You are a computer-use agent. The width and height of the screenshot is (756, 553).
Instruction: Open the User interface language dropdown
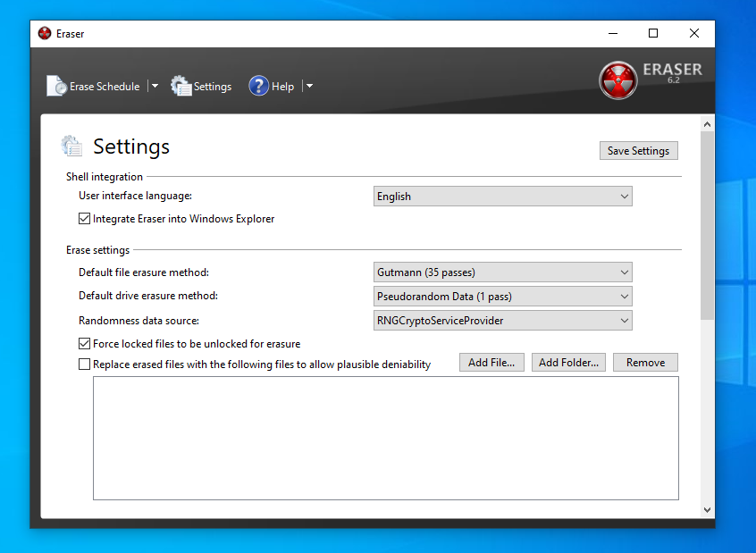point(502,197)
